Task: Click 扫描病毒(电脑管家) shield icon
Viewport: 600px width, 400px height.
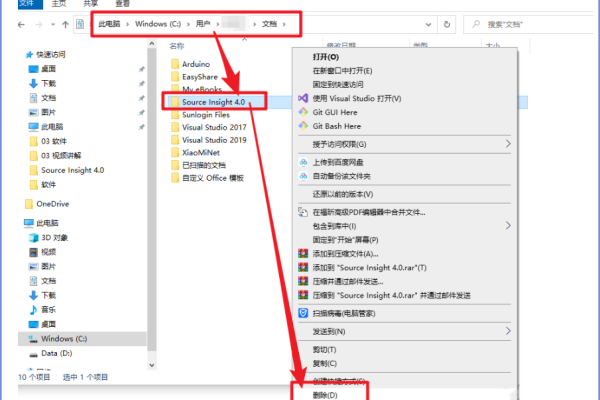Action: point(303,313)
